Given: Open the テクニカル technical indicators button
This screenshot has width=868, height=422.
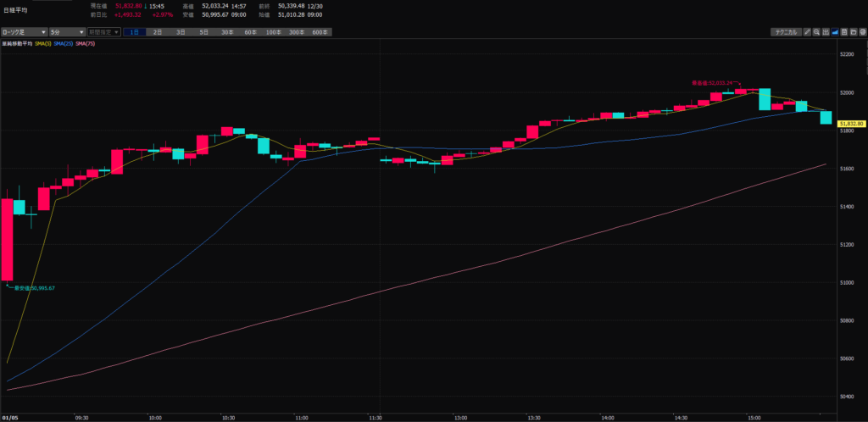Looking at the screenshot, I should click(x=786, y=32).
